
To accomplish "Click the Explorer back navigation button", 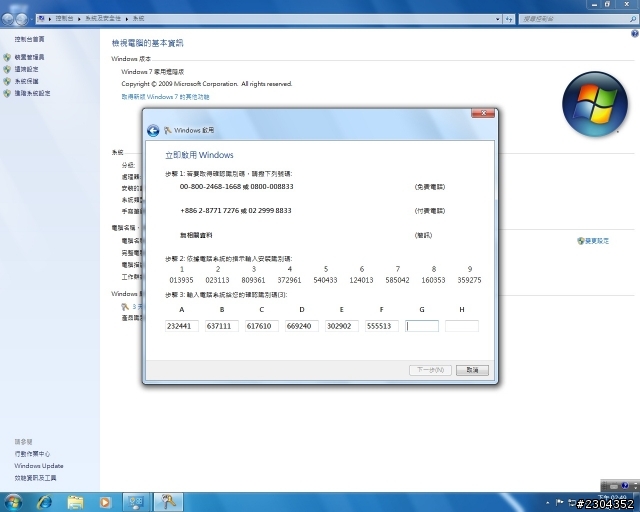I will (8, 19).
